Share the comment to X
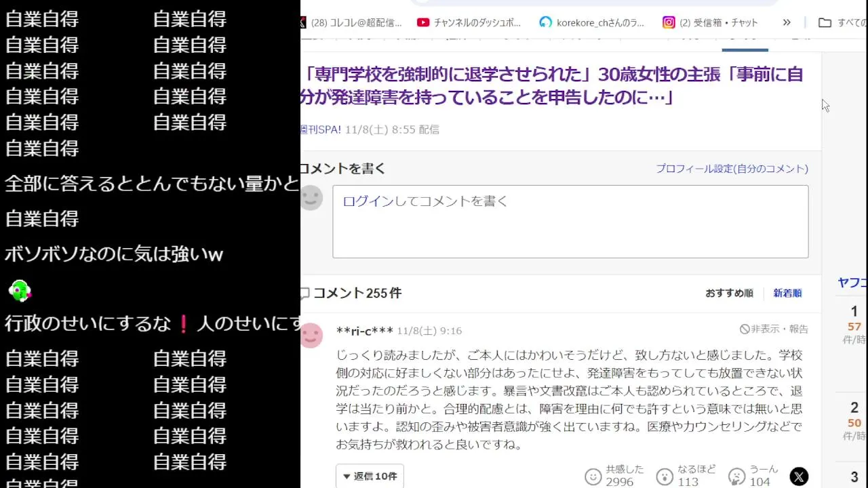Screen dimensions: 868x488 (x=799, y=477)
